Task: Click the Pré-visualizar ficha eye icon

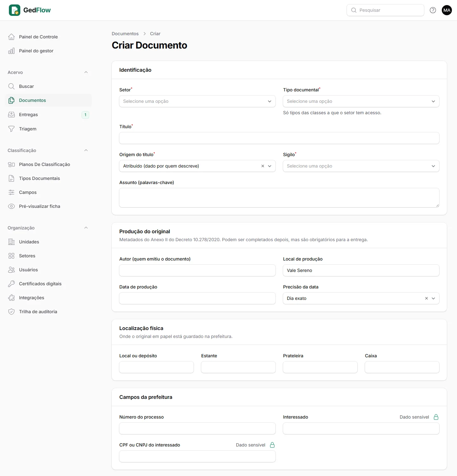Action: (11, 206)
